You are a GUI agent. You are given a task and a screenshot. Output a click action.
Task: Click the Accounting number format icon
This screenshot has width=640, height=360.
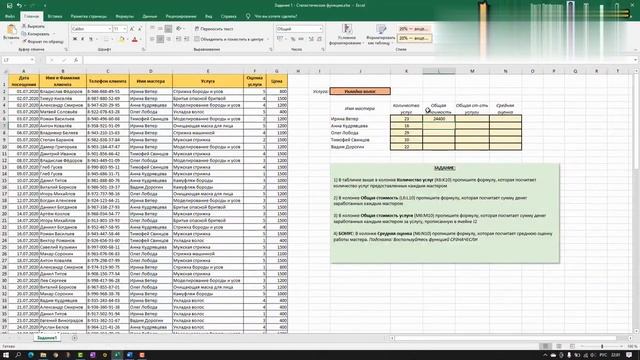click(280, 39)
